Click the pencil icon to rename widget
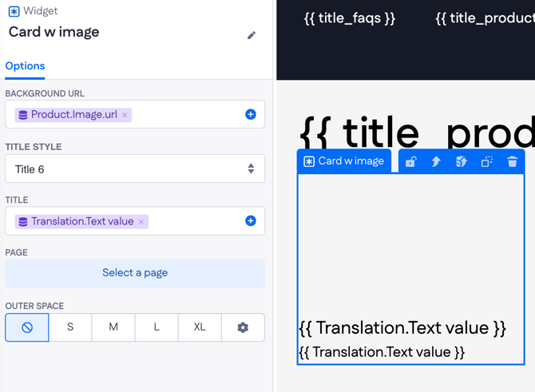This screenshot has width=535, height=392. 252,35
